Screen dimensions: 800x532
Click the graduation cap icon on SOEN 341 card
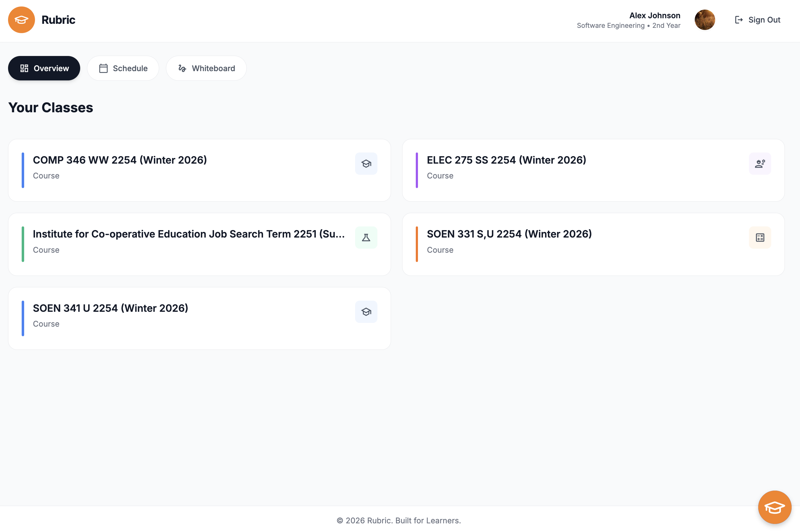[x=366, y=311]
